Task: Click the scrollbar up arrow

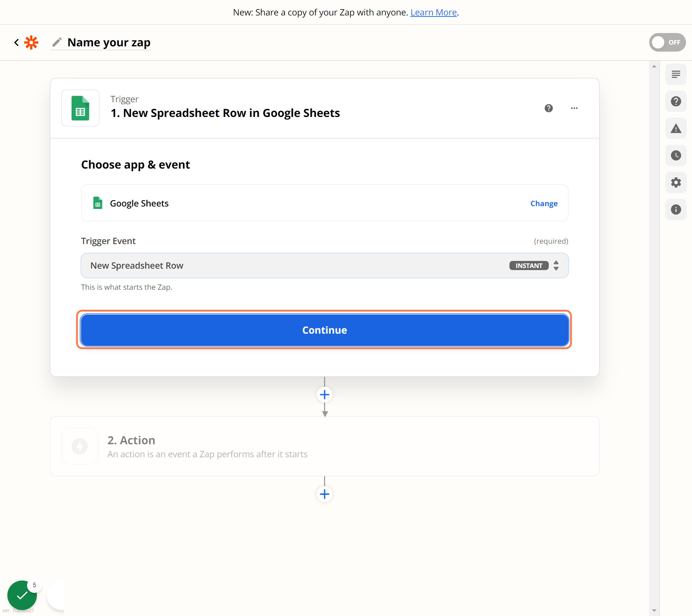Action: point(654,66)
